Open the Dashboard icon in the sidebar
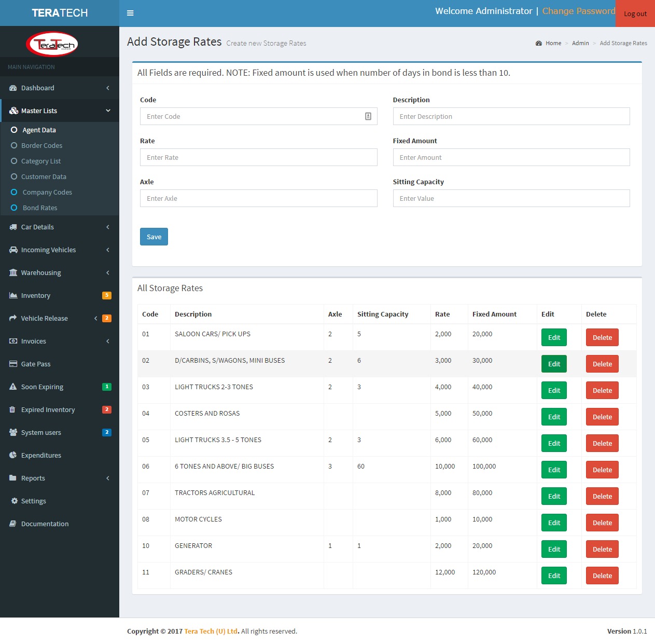655x644 pixels. 12,88
